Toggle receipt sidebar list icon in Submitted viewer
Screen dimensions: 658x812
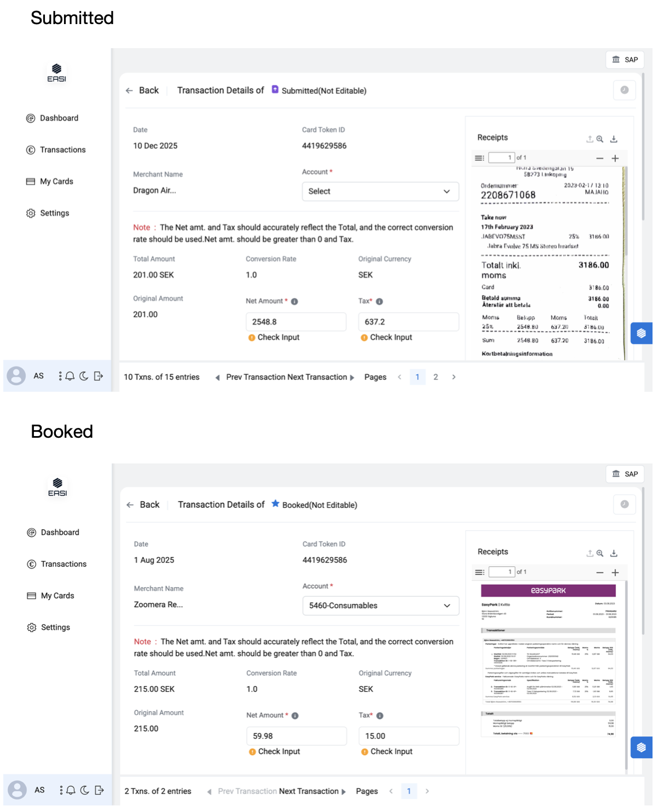click(x=480, y=158)
